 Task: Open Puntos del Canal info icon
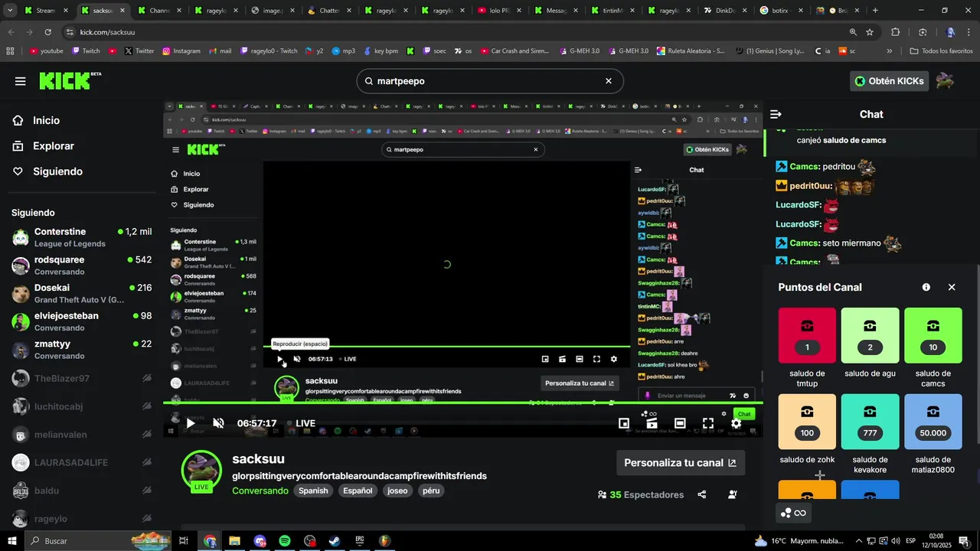926,287
